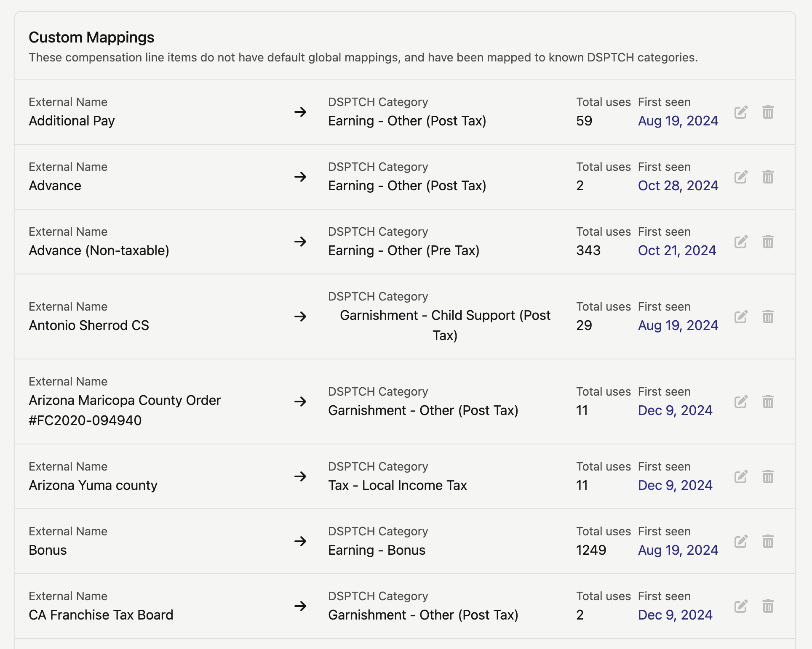Open Bonus row's Aug 19, 2024 date
Screen dimensions: 812x649
pos(678,550)
